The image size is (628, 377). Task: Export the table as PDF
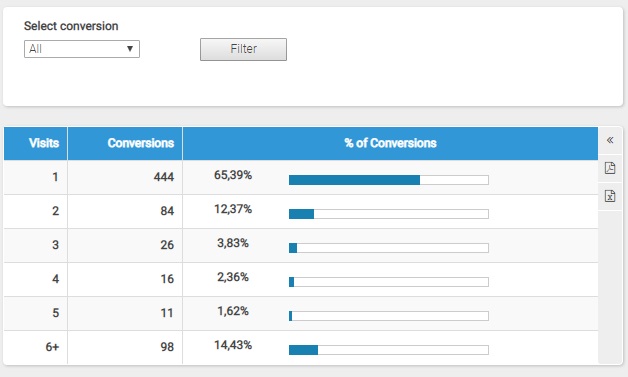pos(610,168)
